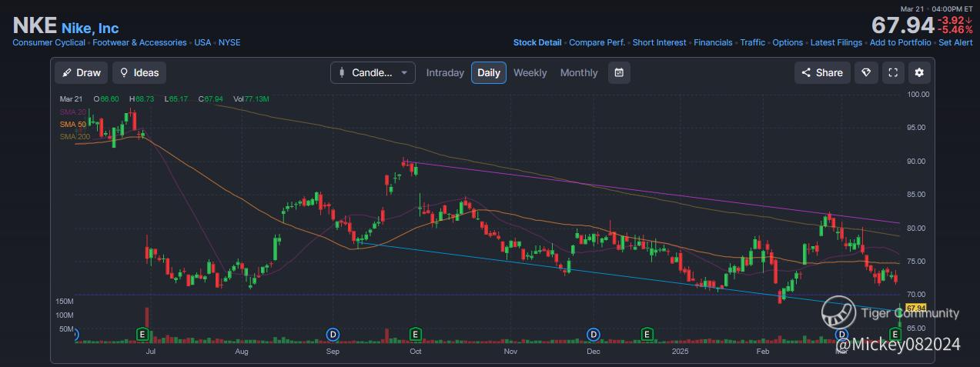Open Stock Detail view
The width and height of the screenshot is (980, 367).
pyautogui.click(x=537, y=43)
